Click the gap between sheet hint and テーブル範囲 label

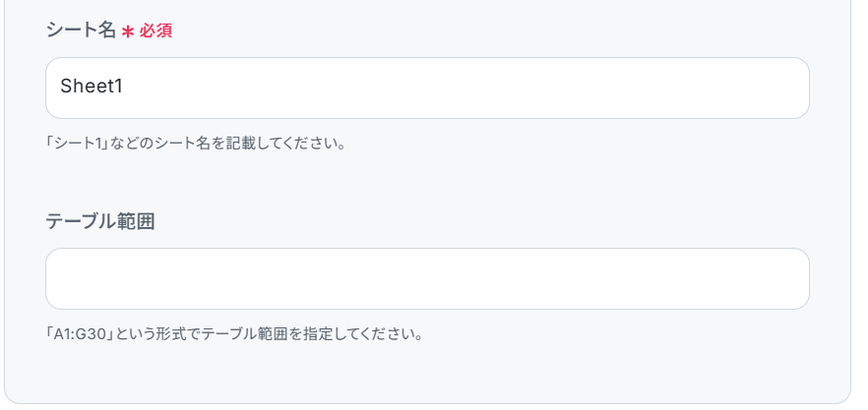427,182
